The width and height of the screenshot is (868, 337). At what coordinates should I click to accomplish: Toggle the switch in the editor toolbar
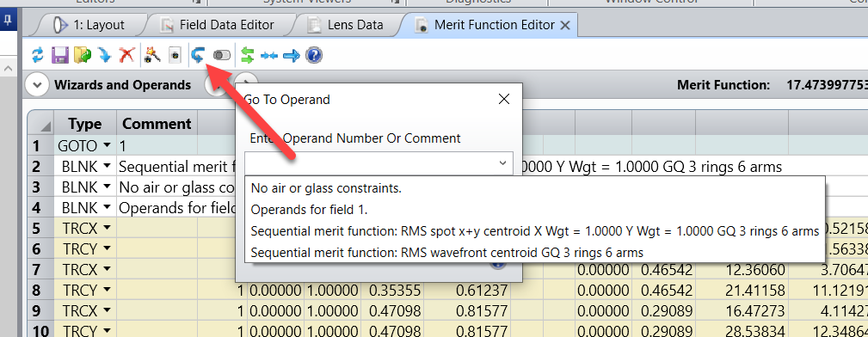221,55
